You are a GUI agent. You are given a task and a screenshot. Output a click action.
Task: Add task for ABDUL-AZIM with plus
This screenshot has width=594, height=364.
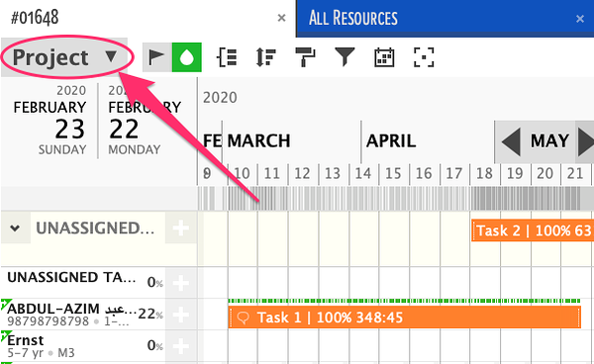(x=181, y=315)
